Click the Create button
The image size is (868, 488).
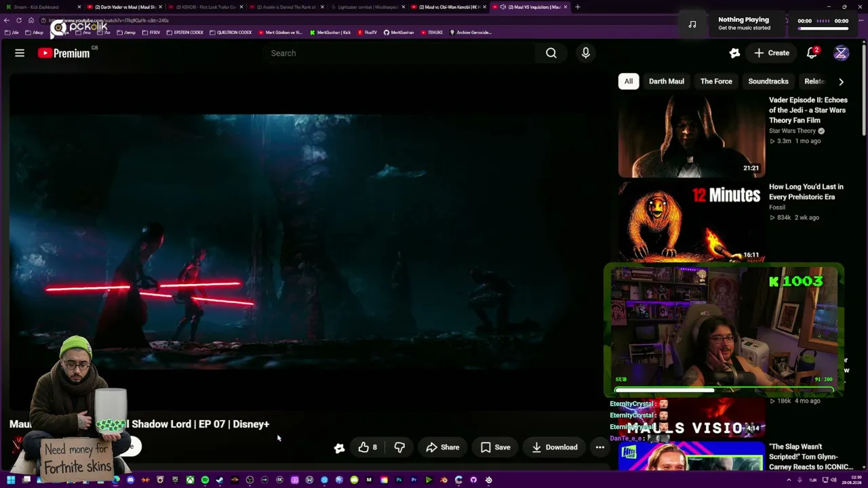(x=772, y=53)
